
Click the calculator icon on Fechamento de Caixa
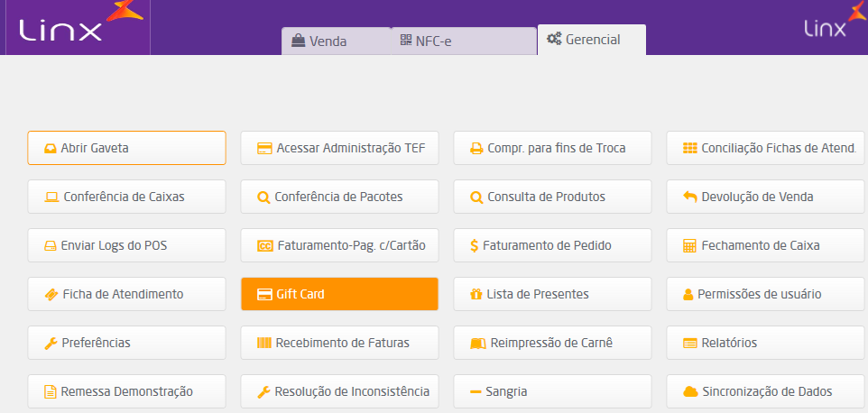tap(690, 245)
